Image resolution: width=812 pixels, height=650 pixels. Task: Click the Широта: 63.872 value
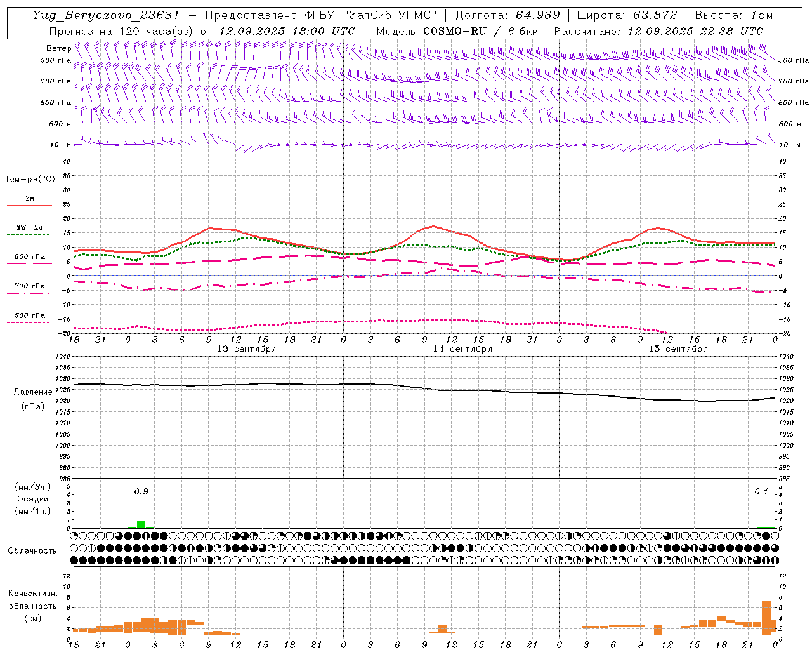627,15
